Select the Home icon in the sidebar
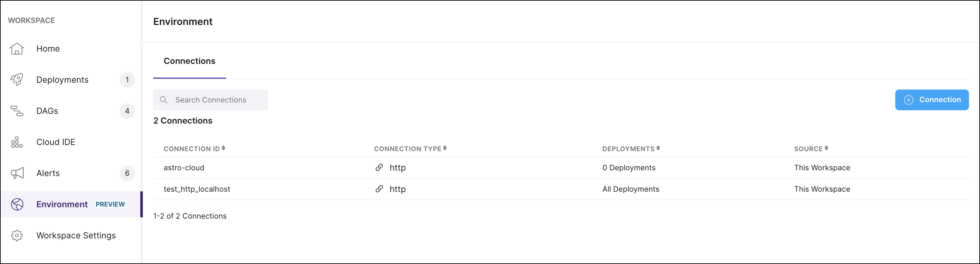Viewport: 980px width, 264px height. click(x=17, y=49)
